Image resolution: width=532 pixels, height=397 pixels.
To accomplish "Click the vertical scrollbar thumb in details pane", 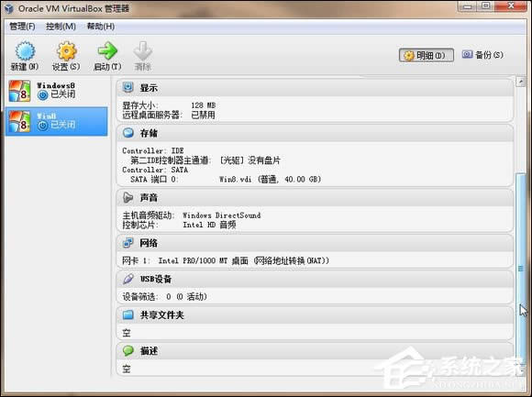I will pos(520,268).
